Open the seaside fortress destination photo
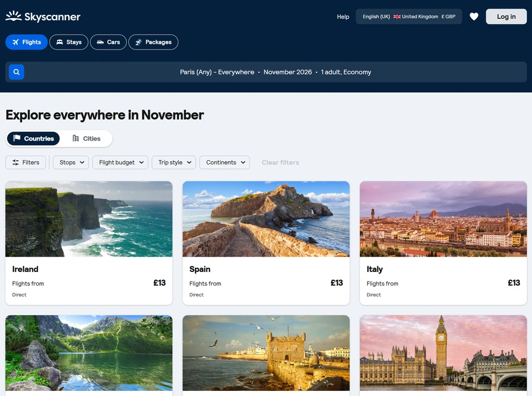Screen dimensions: 532x396 266,353
